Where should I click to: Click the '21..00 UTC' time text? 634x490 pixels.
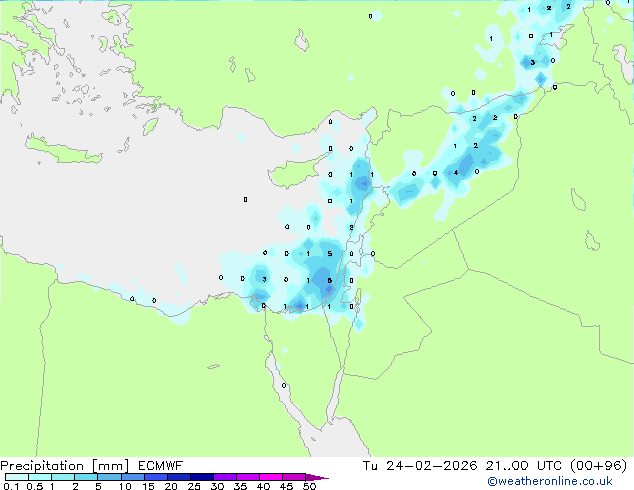point(524,466)
